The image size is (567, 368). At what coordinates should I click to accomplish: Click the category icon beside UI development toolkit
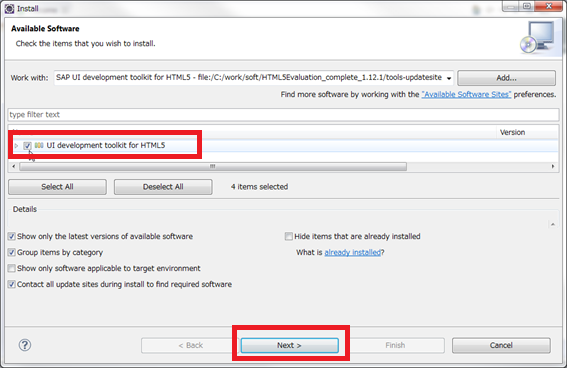pyautogui.click(x=39, y=145)
